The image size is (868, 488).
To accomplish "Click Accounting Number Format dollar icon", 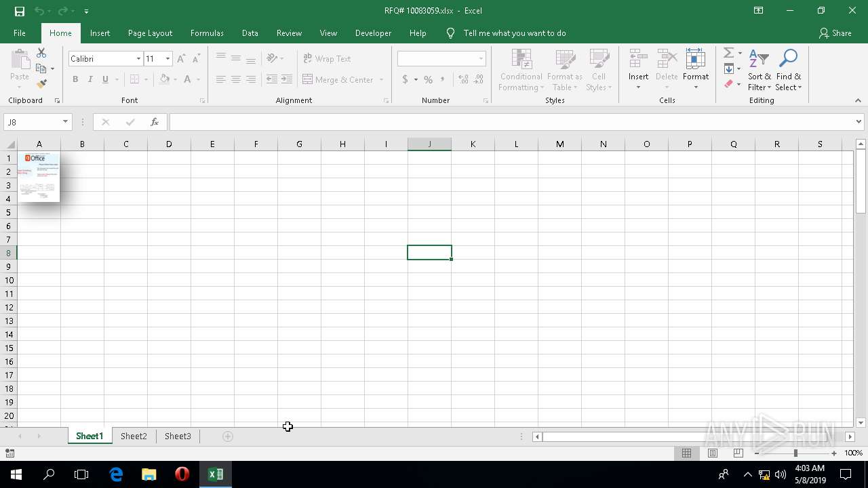I will pyautogui.click(x=405, y=79).
